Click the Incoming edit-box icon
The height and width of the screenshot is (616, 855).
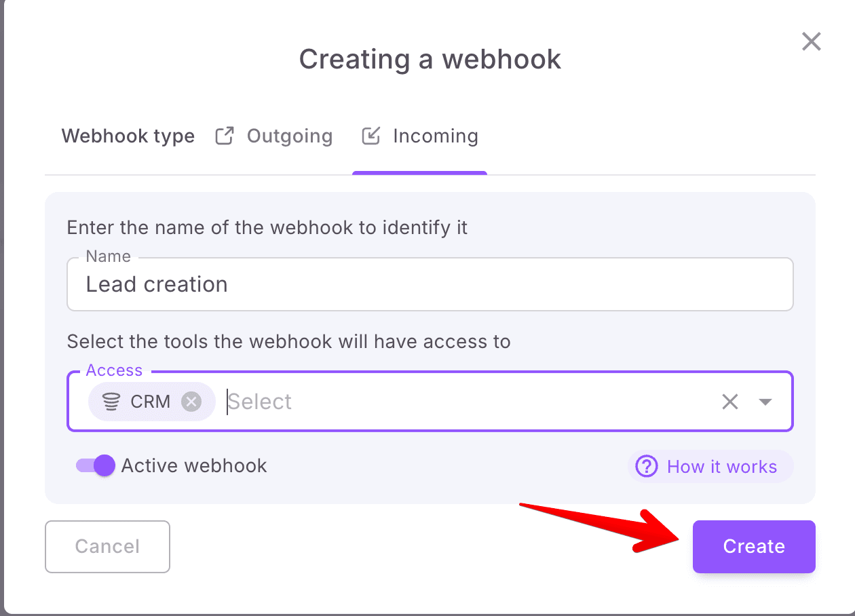tap(370, 136)
